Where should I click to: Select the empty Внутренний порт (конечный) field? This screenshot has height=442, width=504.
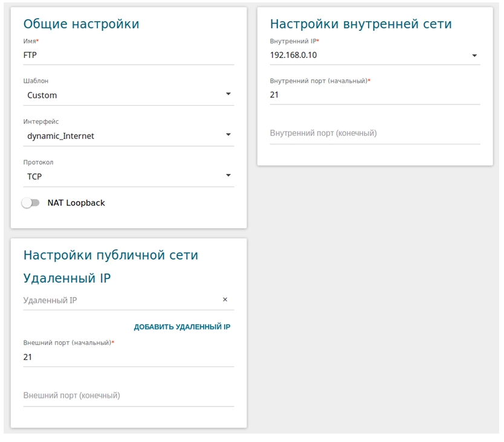pos(375,133)
